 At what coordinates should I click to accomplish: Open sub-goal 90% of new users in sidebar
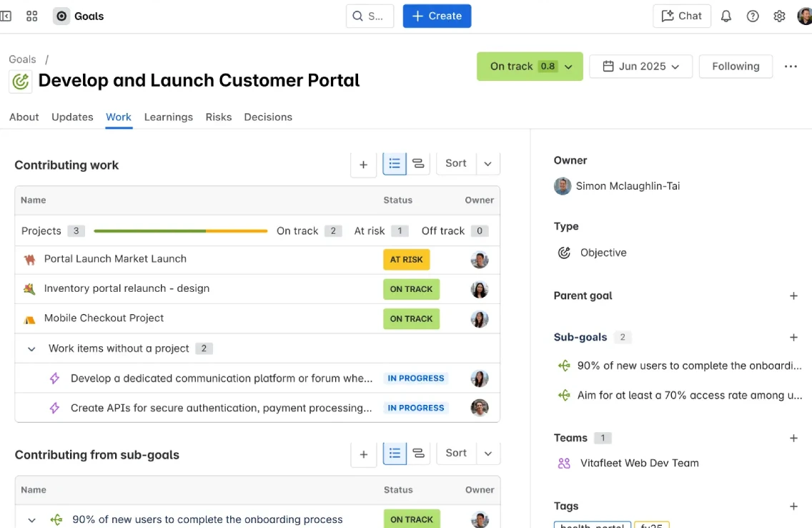click(x=689, y=366)
